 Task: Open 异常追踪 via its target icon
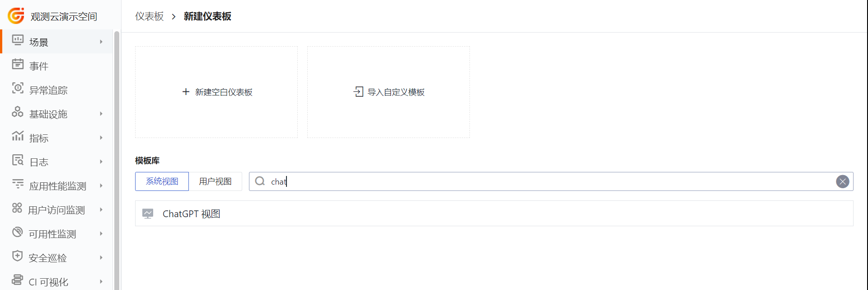(x=18, y=88)
